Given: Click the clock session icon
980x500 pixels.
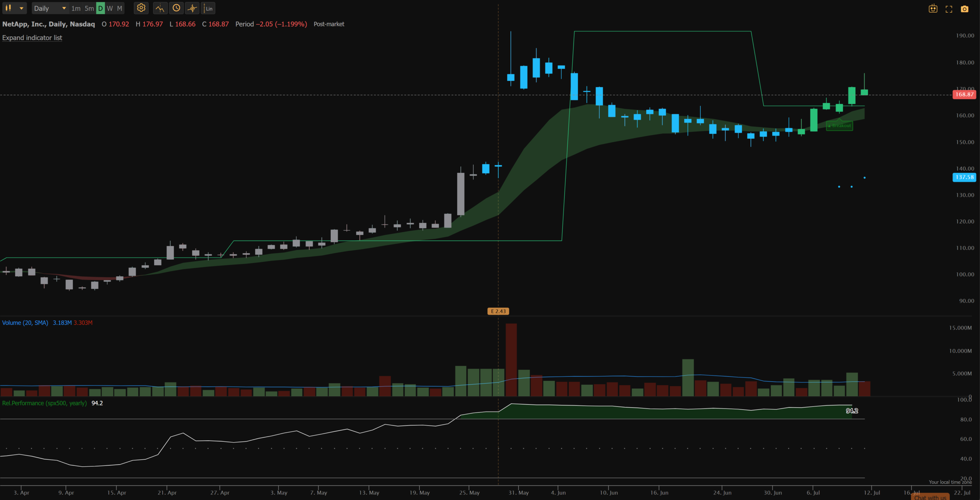Looking at the screenshot, I should (176, 8).
